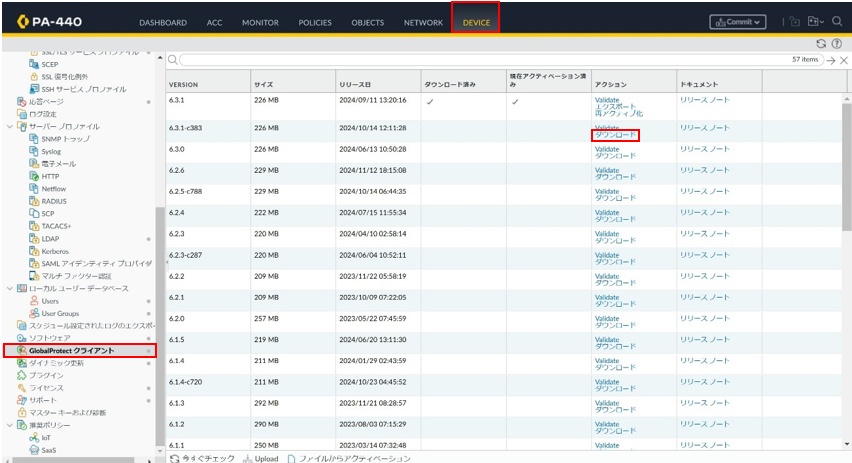Click the IoT icon in sidebar
The height and width of the screenshot is (463, 852).
click(34, 437)
